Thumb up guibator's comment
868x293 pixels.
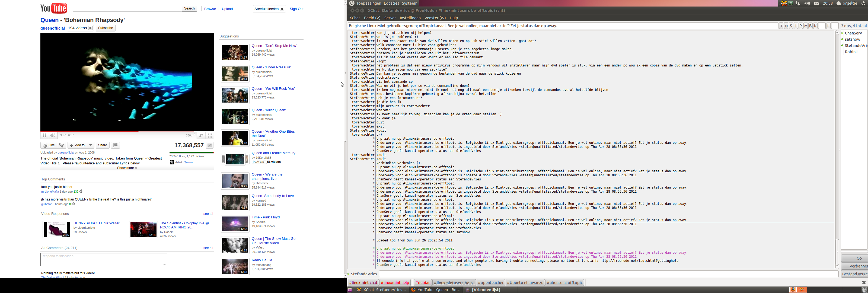click(x=73, y=204)
